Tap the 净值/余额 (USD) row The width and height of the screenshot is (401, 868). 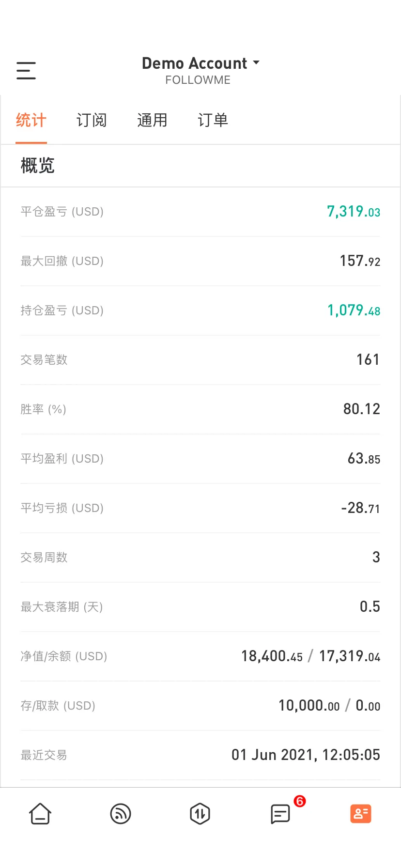[200, 656]
